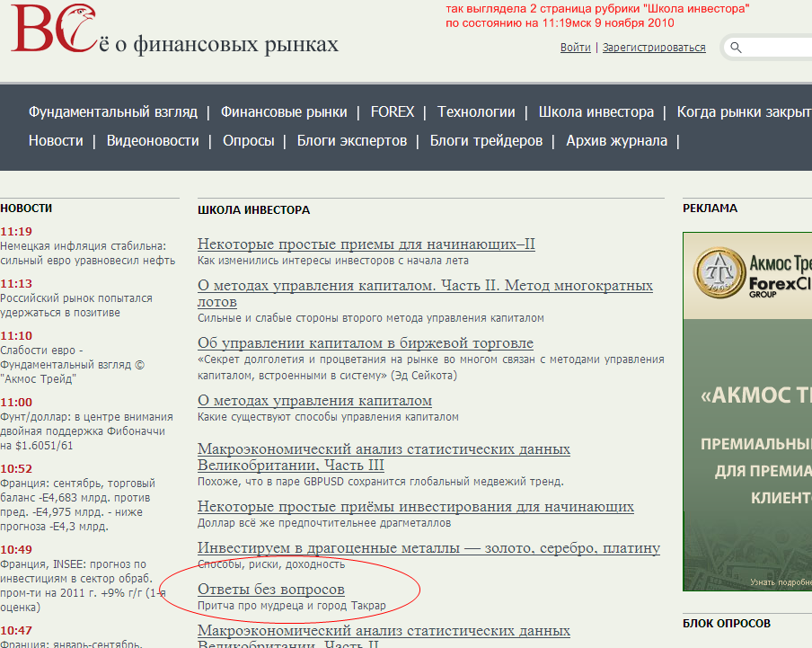Open Фундаментальный взгляд menu section
The width and height of the screenshot is (812, 648).
[x=113, y=111]
